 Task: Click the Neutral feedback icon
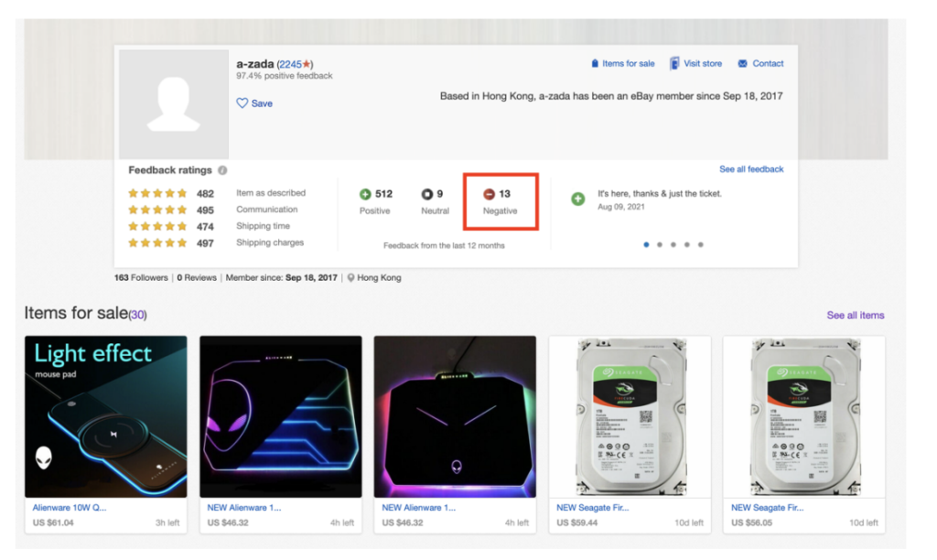point(426,194)
